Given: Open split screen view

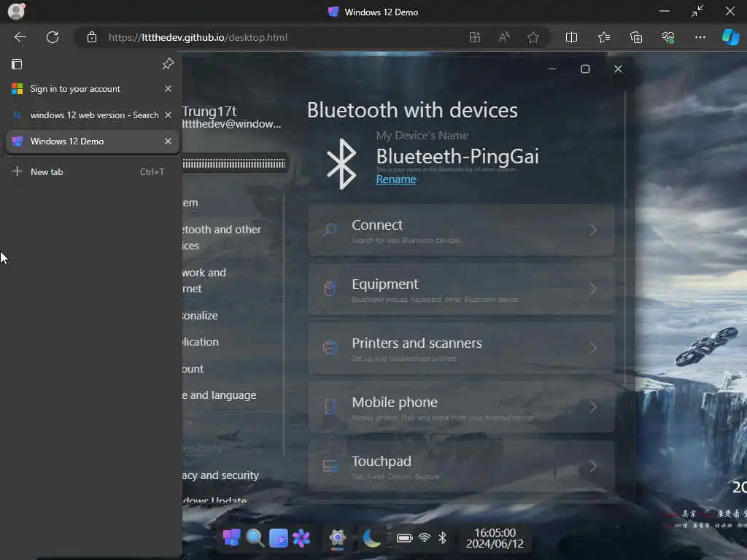Looking at the screenshot, I should pos(571,37).
